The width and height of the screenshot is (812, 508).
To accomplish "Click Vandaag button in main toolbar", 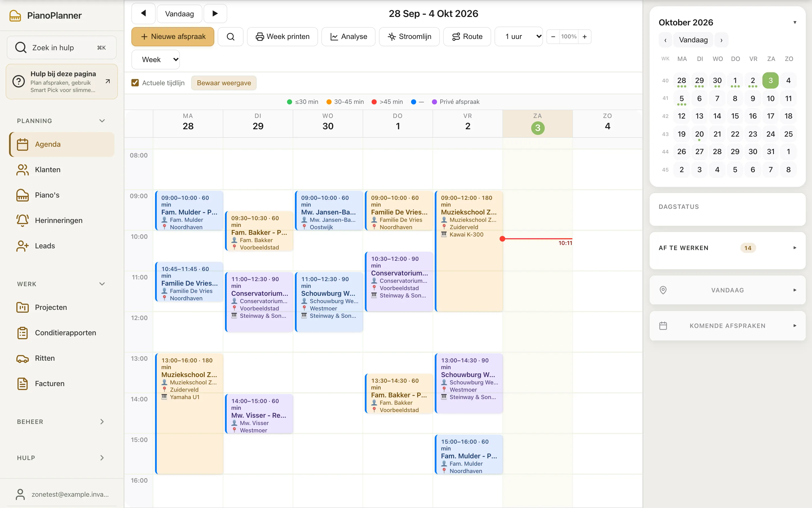I will 180,14.
